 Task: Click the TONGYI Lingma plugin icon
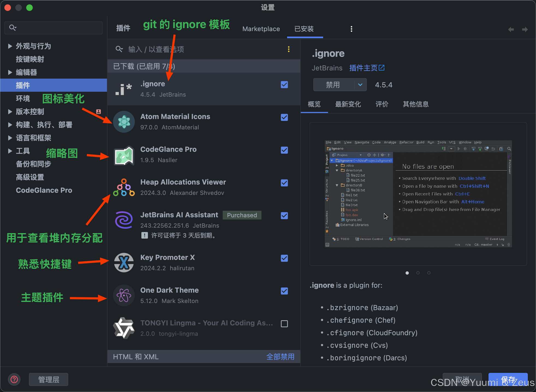(124, 328)
